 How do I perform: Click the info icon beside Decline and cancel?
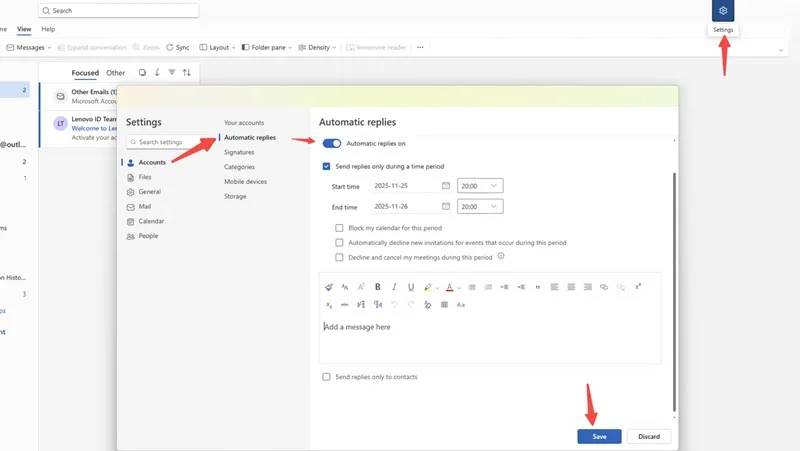pyautogui.click(x=501, y=256)
